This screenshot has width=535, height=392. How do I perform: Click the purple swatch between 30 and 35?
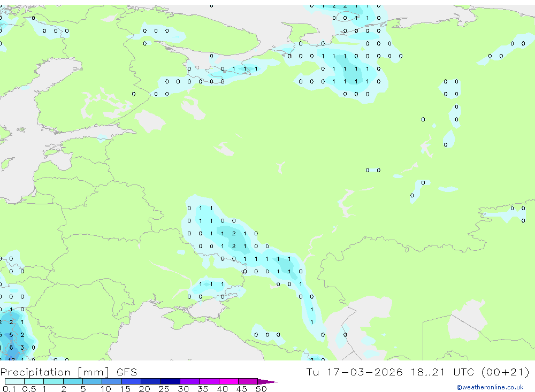pos(189,381)
